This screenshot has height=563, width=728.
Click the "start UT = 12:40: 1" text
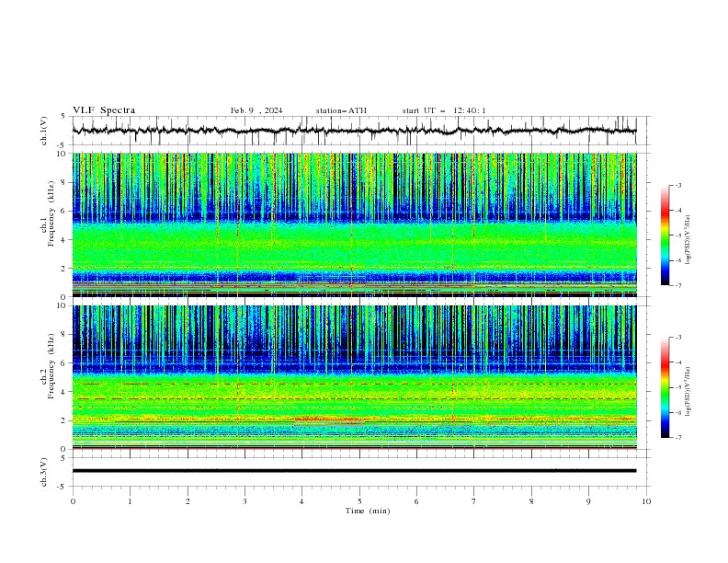(x=444, y=110)
